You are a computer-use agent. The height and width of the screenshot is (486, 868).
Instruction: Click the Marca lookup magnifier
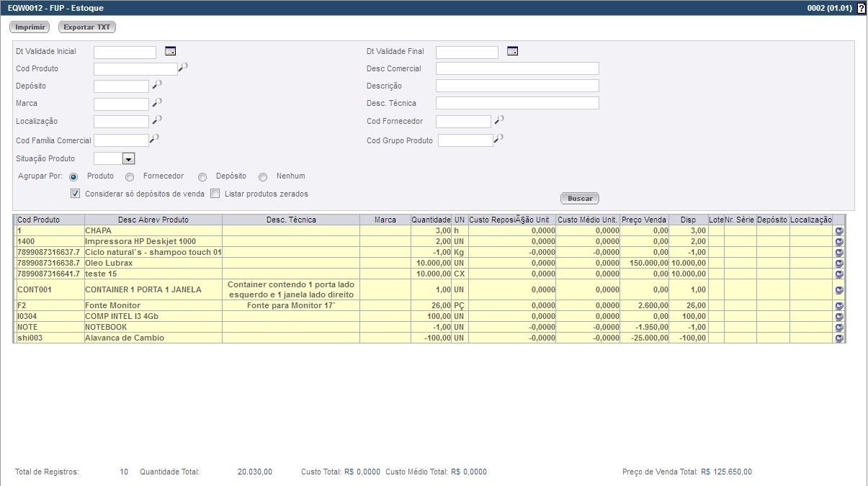pos(157,102)
